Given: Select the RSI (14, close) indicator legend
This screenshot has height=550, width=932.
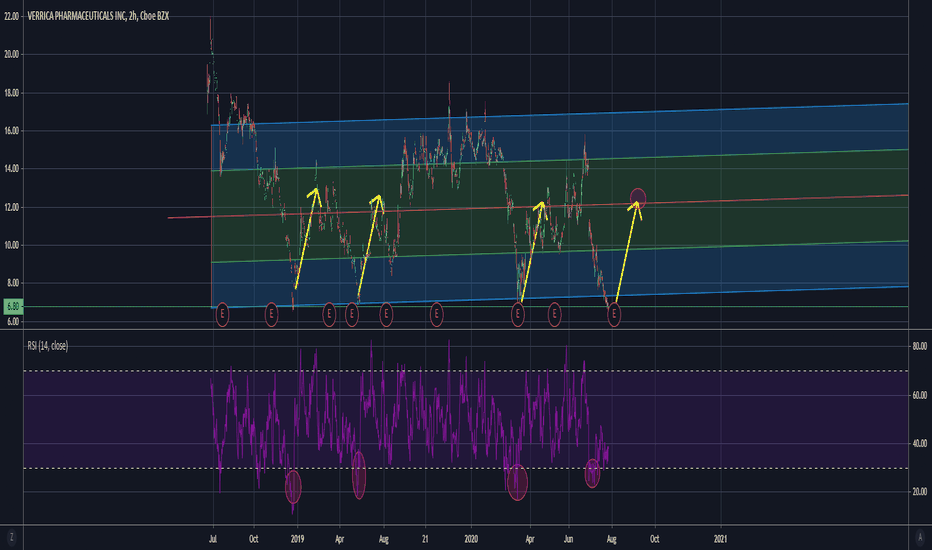Looking at the screenshot, I should [48, 345].
